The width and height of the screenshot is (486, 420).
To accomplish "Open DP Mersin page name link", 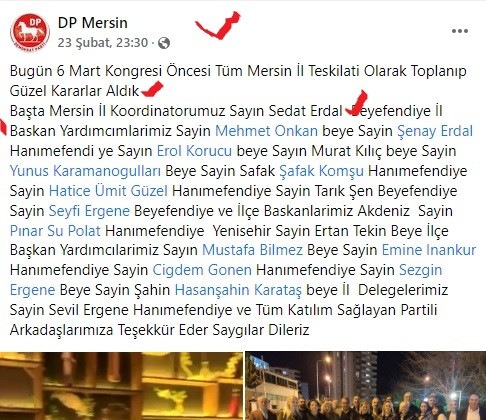I will pyautogui.click(x=93, y=23).
